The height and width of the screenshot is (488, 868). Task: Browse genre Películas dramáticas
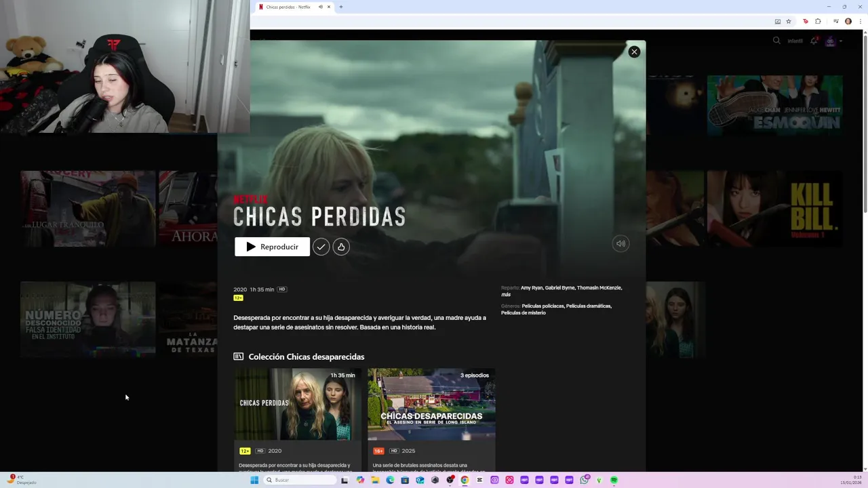(589, 306)
